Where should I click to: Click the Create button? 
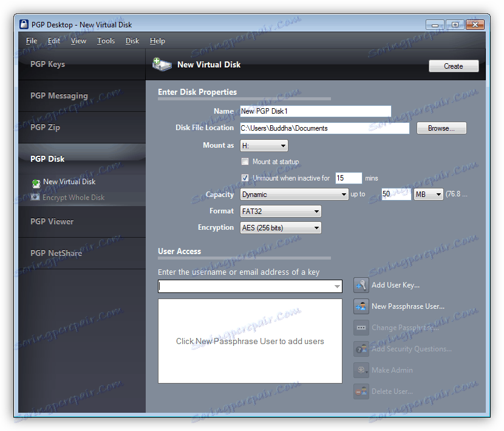coord(454,66)
